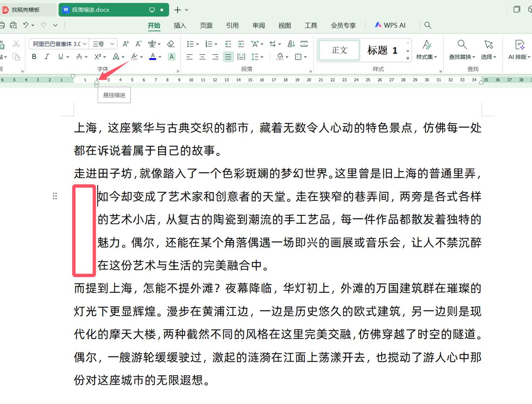Toggle bold formatting
This screenshot has height=404, width=532.
pos(34,56)
